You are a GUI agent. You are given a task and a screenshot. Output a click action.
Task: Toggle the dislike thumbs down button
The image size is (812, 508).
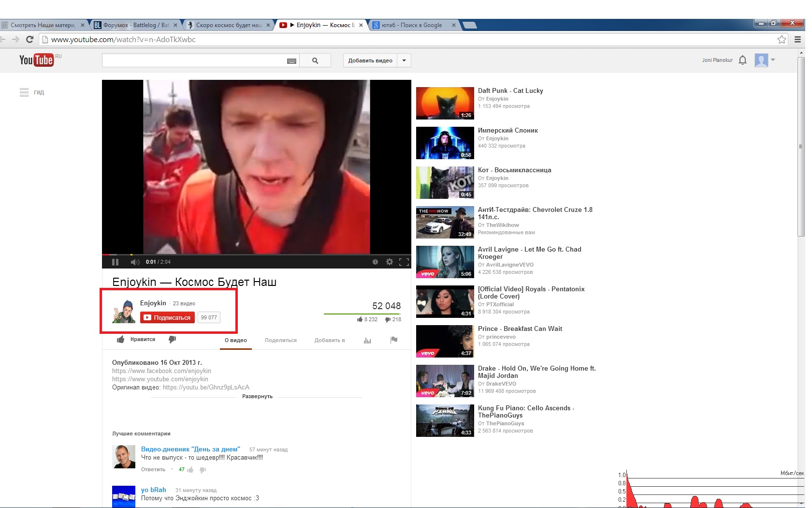click(x=172, y=340)
